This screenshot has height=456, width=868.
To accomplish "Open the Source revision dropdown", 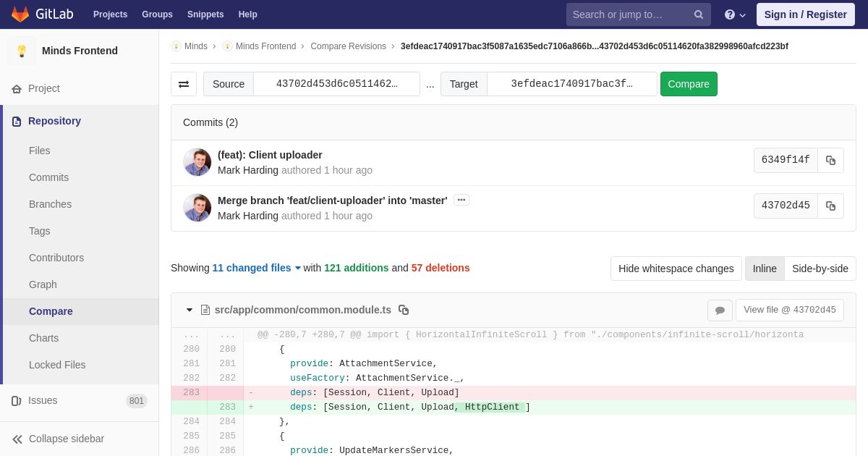I will pyautogui.click(x=336, y=84).
